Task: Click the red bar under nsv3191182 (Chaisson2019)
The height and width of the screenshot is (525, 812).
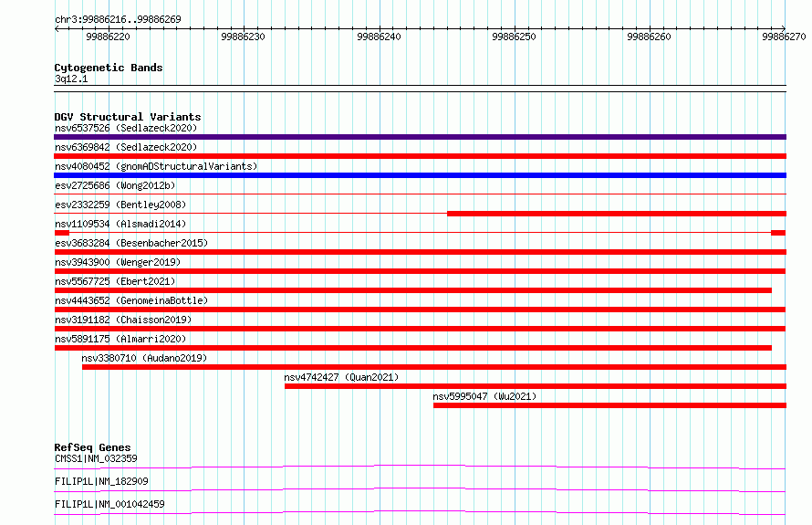Action: point(420,329)
